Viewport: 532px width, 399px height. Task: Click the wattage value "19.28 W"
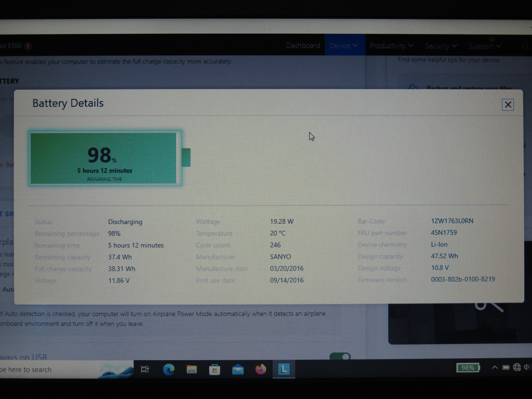click(x=282, y=221)
